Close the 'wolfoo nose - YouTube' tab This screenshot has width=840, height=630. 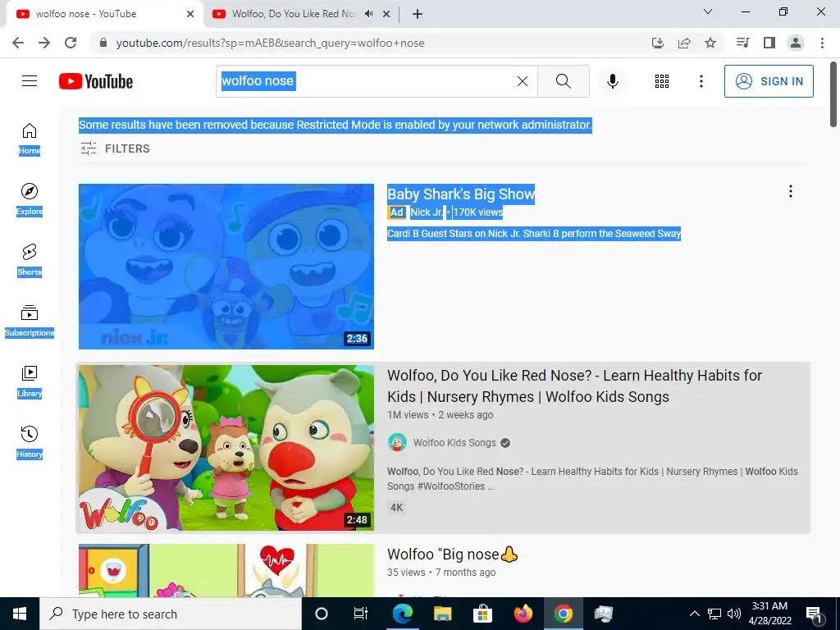tap(190, 14)
